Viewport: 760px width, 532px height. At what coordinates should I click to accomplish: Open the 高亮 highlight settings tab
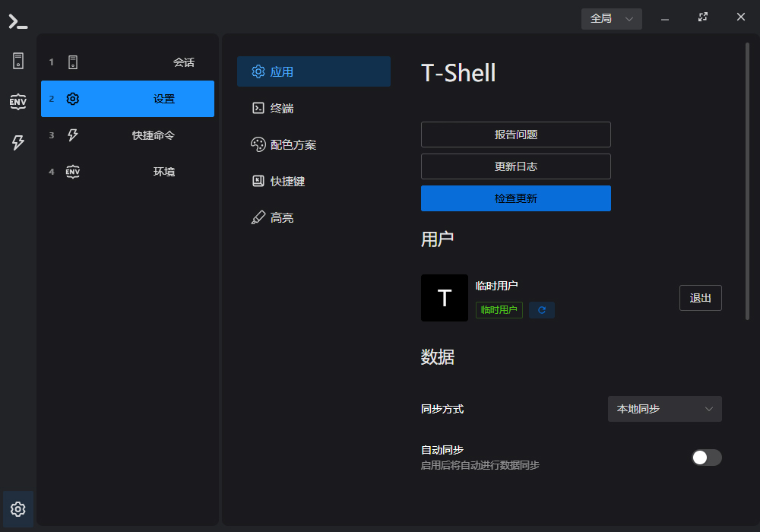pos(314,217)
